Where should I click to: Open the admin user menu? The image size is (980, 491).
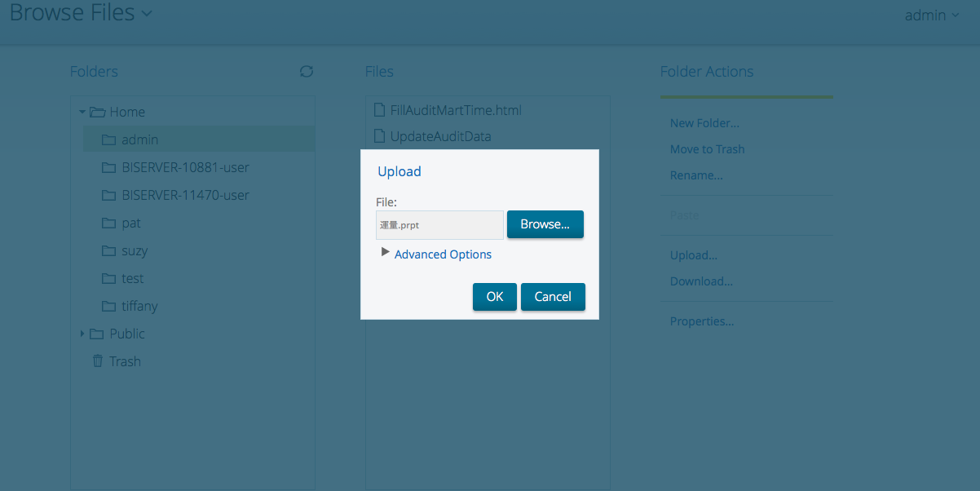(x=932, y=15)
